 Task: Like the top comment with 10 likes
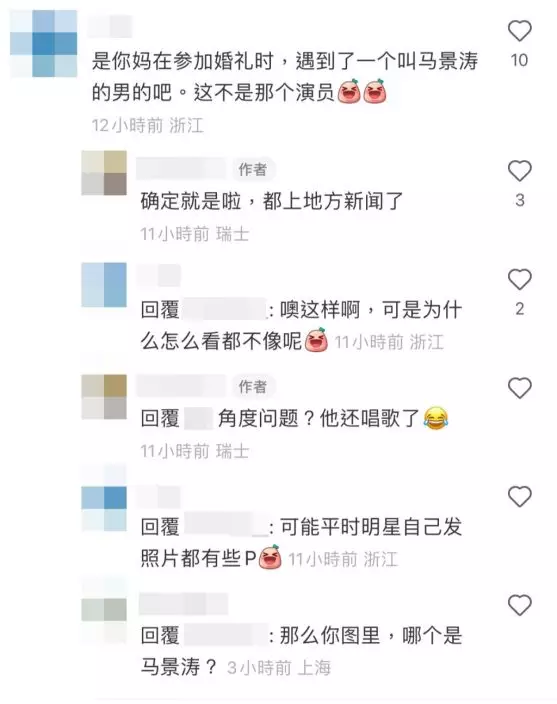click(519, 31)
